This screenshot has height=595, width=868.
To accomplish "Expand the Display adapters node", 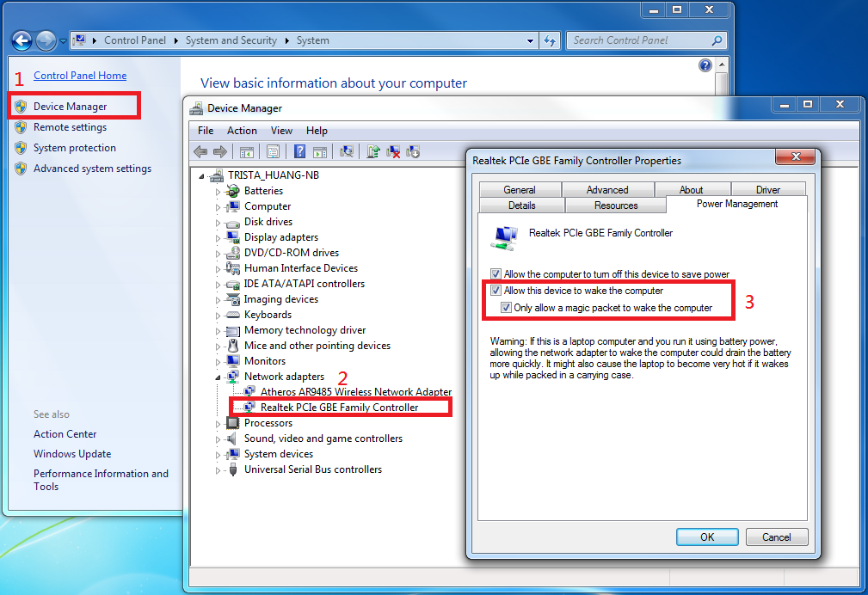I will [x=218, y=238].
